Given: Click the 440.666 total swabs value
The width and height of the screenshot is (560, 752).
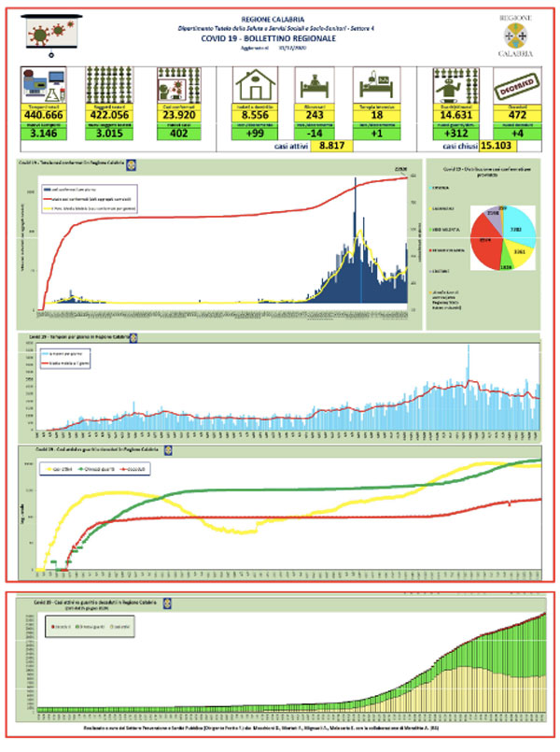Looking at the screenshot, I should (44, 115).
